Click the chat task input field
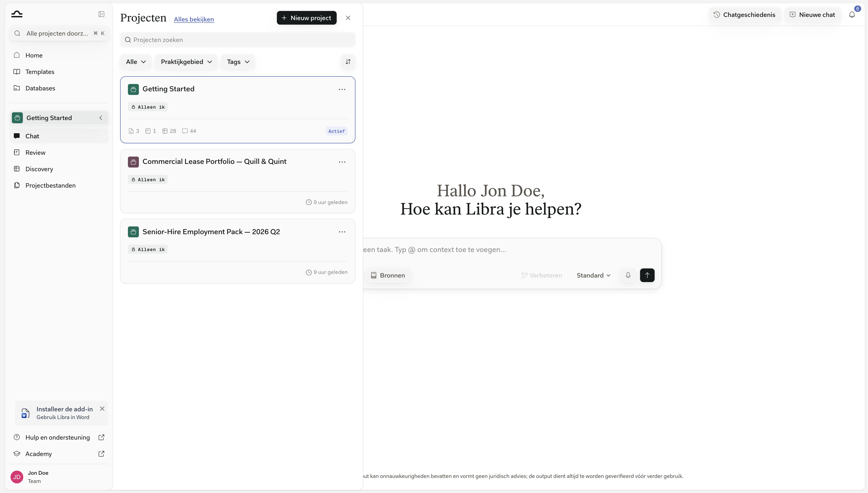The image size is (868, 493). click(512, 250)
